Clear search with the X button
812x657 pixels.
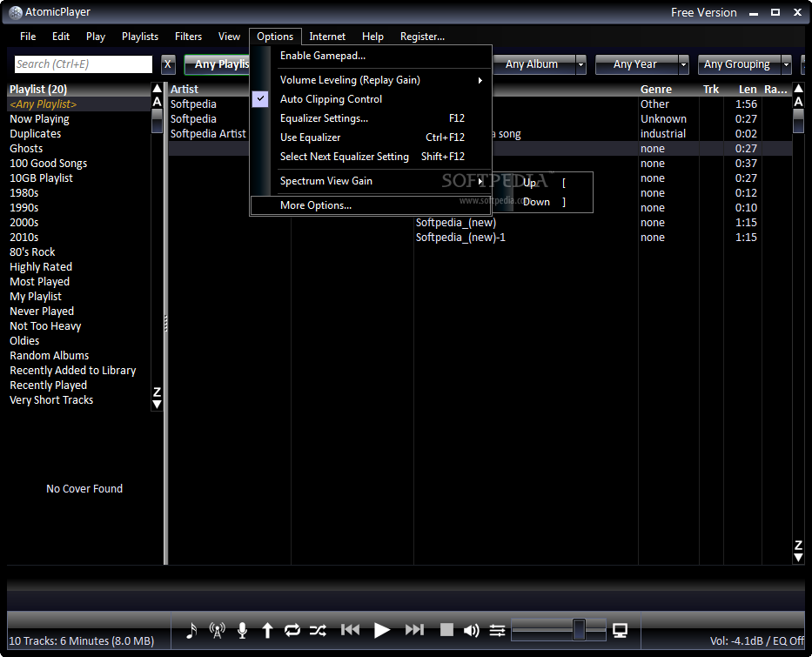point(168,64)
